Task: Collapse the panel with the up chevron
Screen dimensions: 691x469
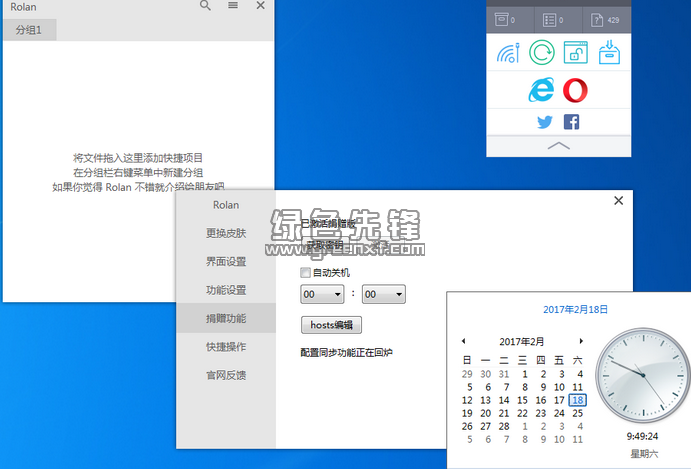Action: point(559,146)
